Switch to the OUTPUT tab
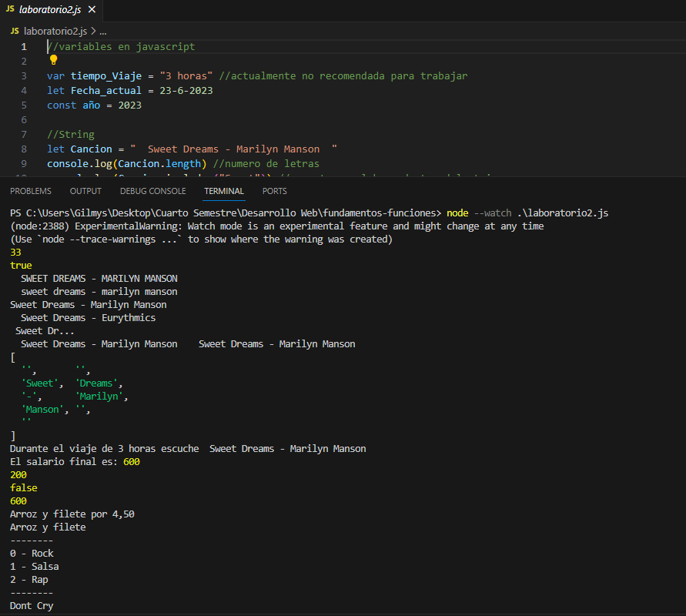Viewport: 686px width, 616px height. pyautogui.click(x=85, y=190)
